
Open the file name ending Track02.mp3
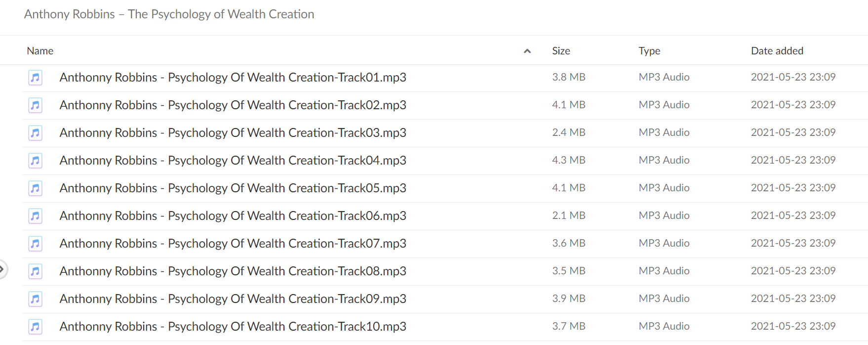tap(233, 105)
